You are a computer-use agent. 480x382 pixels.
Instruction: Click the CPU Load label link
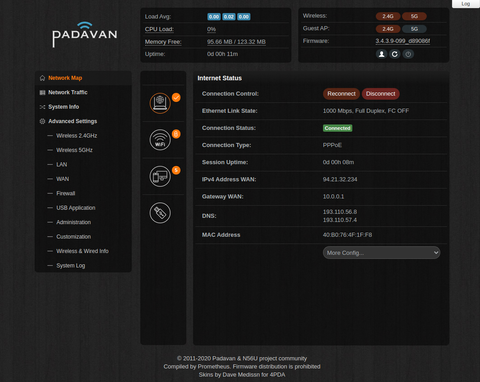pos(159,29)
